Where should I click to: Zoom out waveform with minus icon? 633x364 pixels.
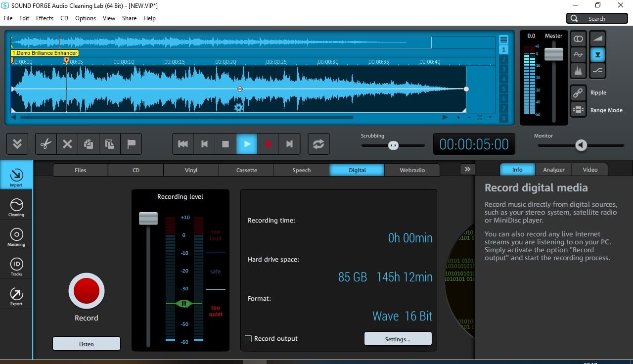point(469,117)
